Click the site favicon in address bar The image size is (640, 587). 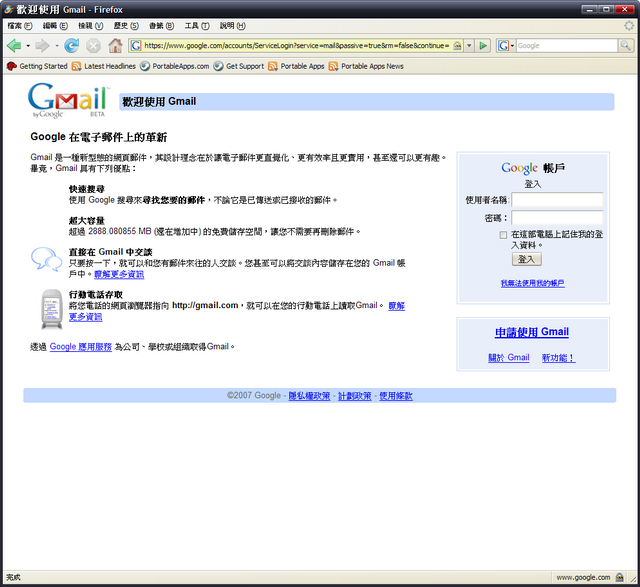click(136, 45)
